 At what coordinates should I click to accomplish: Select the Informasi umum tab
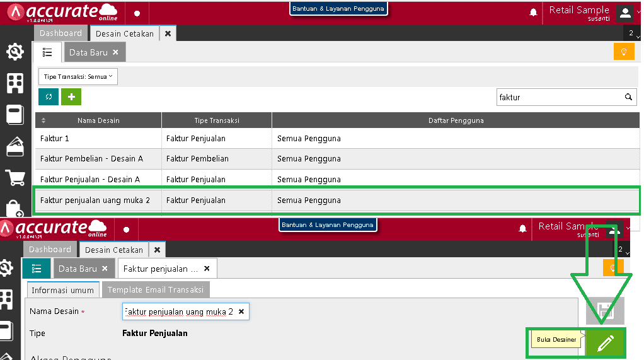tap(62, 290)
